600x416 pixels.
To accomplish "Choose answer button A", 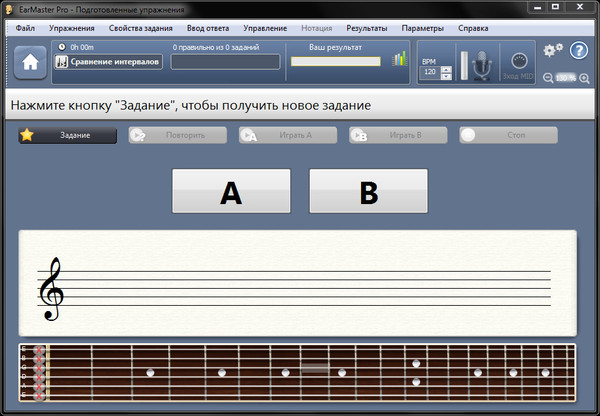I will 231,192.
